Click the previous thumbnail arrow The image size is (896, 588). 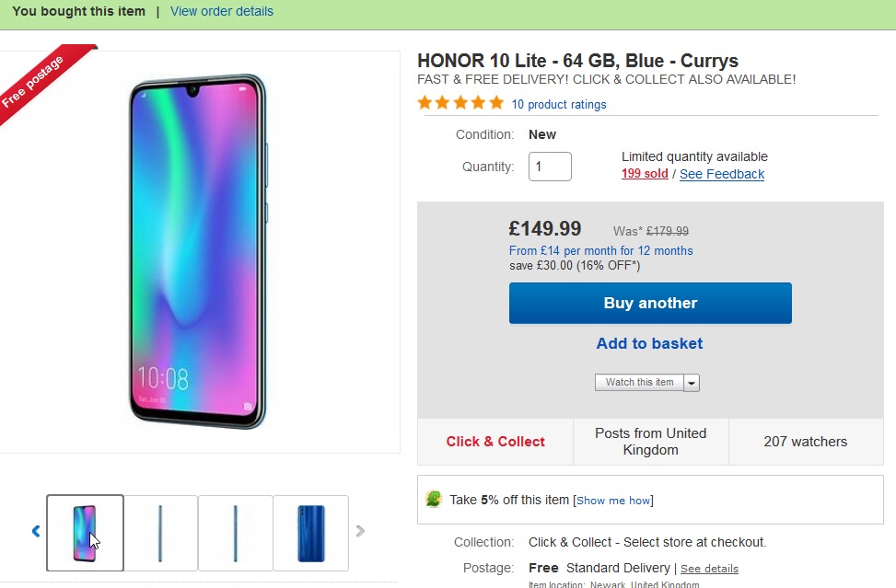click(x=36, y=531)
